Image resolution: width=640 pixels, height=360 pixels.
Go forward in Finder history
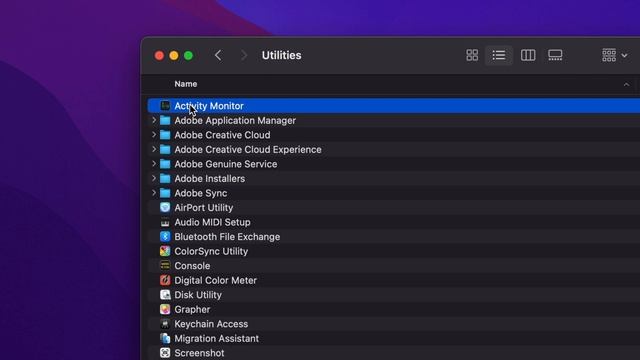[244, 55]
